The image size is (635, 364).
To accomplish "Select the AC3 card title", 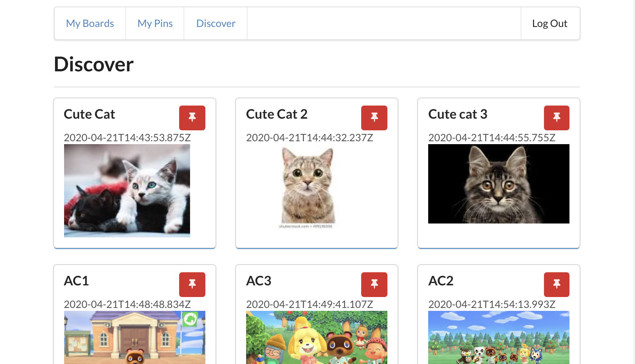I will [259, 281].
